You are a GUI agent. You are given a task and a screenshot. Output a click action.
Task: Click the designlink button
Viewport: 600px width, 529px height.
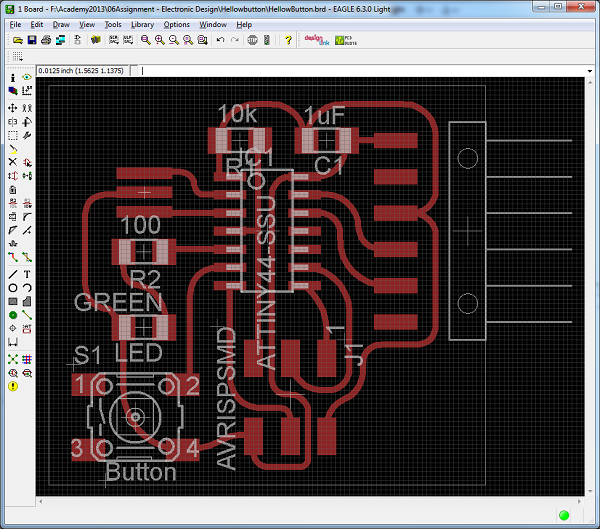(x=315, y=40)
